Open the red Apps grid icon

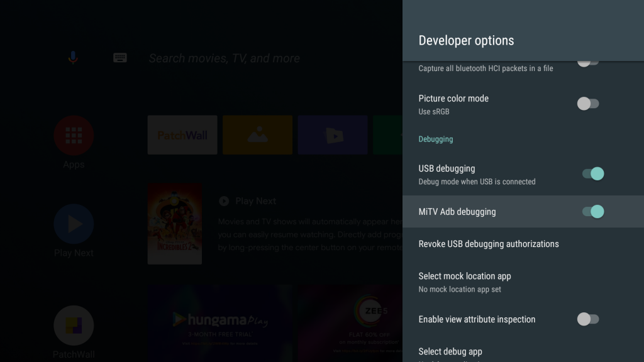pos(74,136)
